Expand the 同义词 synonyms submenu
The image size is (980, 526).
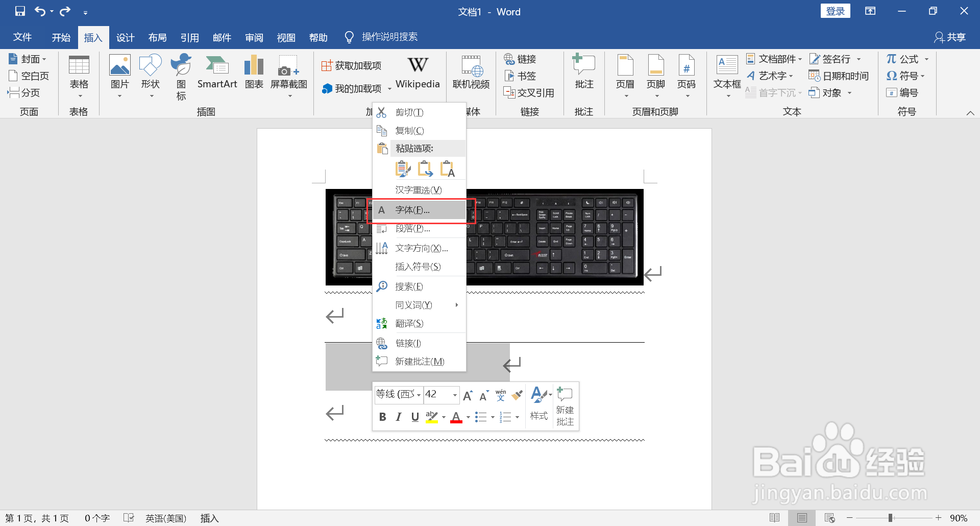[x=420, y=305]
